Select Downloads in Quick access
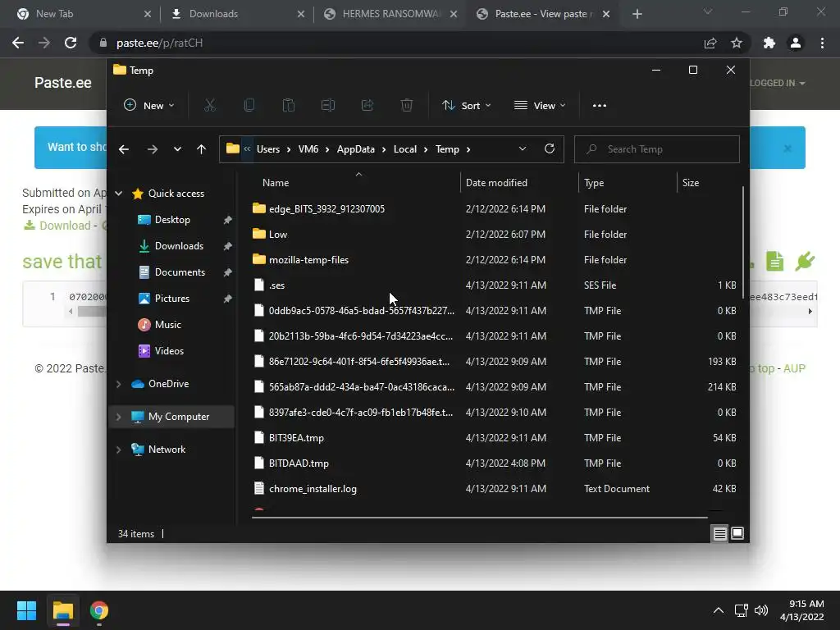This screenshot has height=630, width=840. pyautogui.click(x=179, y=246)
